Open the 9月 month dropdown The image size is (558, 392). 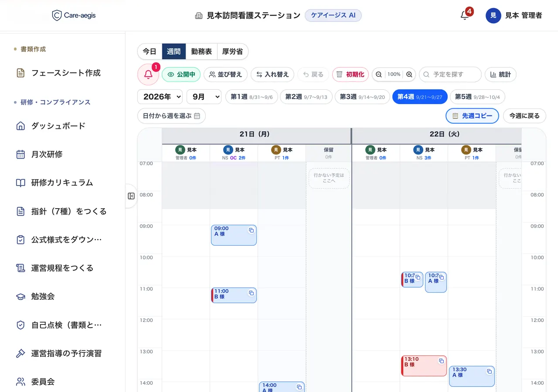point(204,97)
